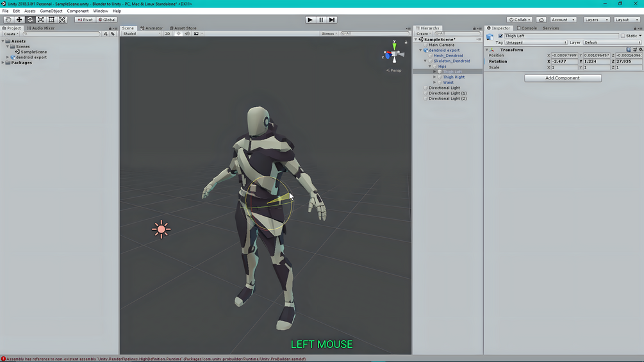The image size is (644, 362).
Task: Switch to the Asset Store tab
Action: click(x=183, y=28)
